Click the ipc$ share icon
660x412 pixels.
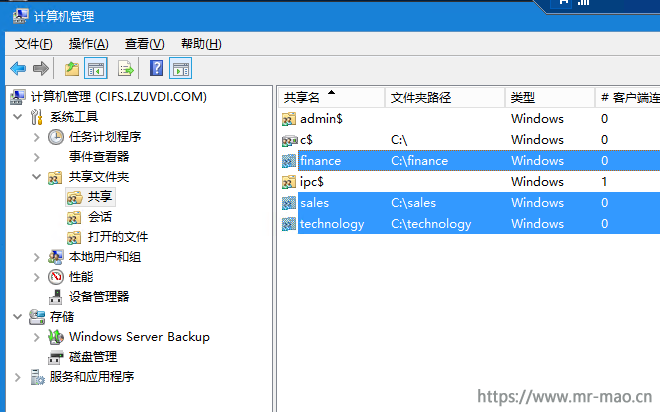click(x=289, y=182)
